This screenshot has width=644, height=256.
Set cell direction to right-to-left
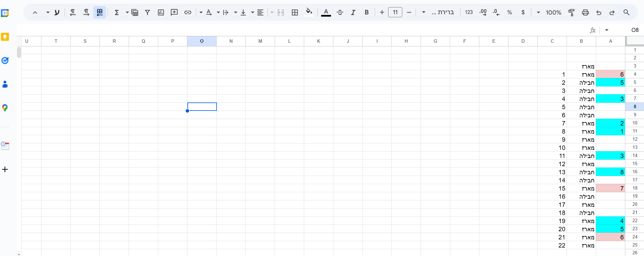pos(73,13)
